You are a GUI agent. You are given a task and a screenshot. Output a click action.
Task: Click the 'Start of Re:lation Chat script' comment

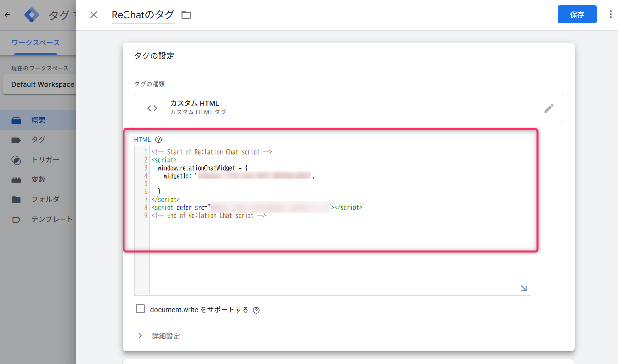[212, 152]
